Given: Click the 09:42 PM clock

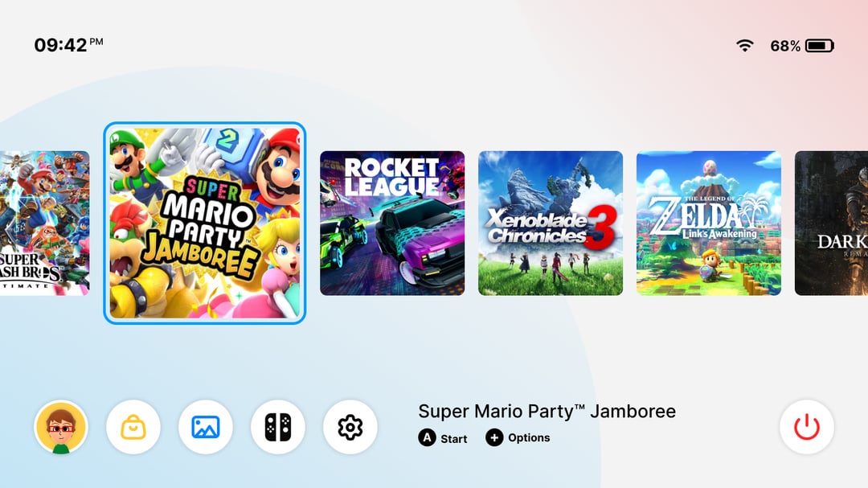Looking at the screenshot, I should [68, 45].
